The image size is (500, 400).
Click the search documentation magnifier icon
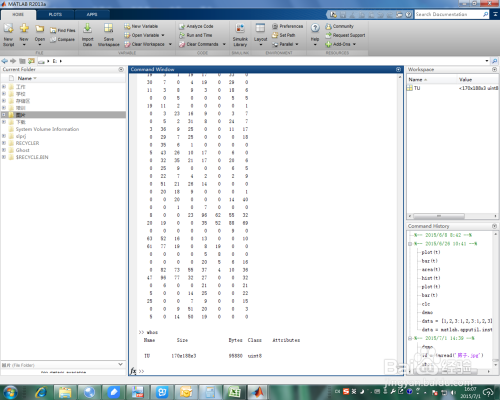[486, 14]
